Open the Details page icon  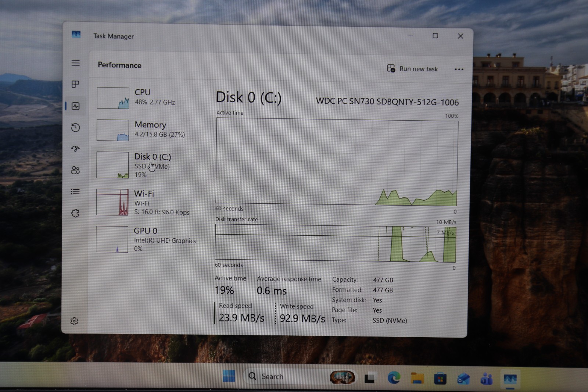click(75, 192)
